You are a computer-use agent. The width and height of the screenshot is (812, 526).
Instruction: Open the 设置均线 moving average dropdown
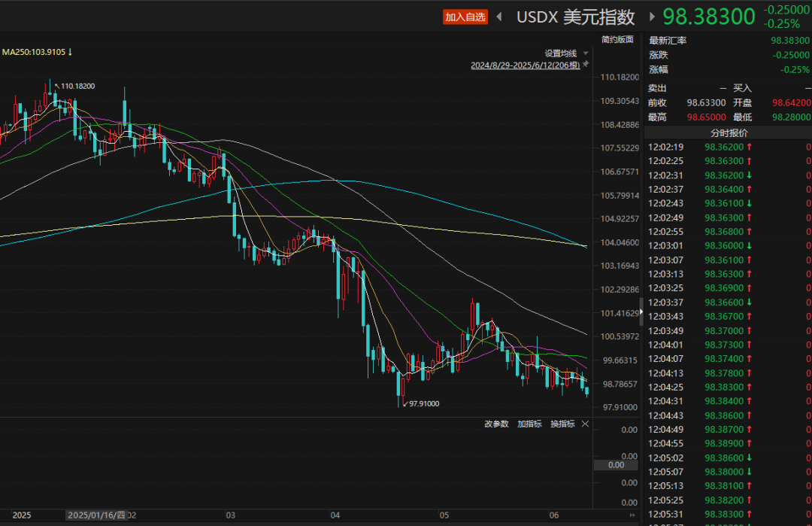pyautogui.click(x=560, y=53)
